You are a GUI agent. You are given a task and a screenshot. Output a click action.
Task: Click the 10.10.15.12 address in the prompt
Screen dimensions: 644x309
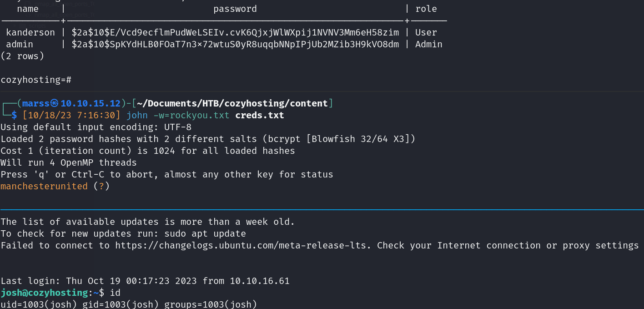point(91,104)
